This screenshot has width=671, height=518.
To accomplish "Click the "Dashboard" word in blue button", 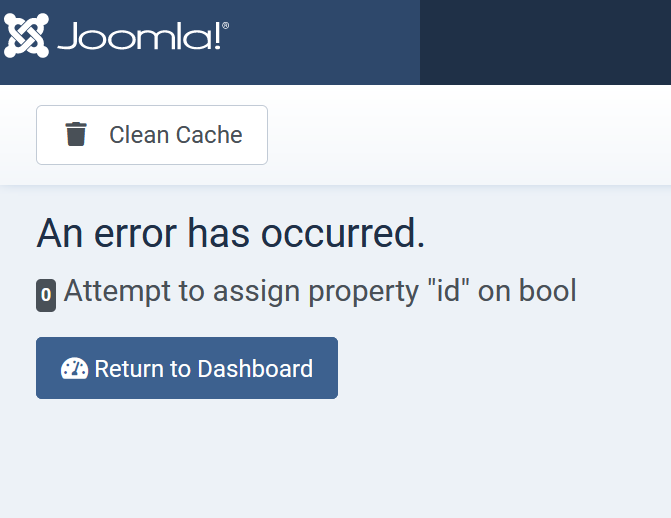I will coord(255,369).
